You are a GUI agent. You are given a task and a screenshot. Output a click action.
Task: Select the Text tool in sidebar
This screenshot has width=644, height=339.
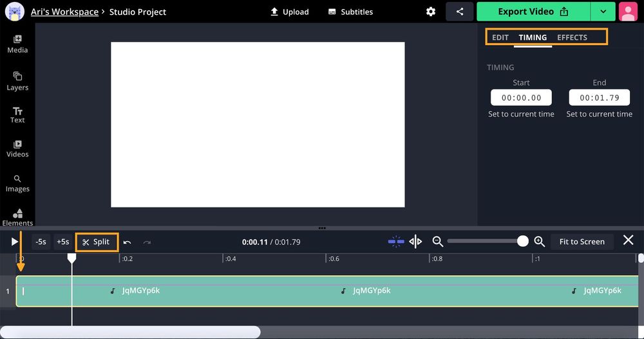point(17,115)
